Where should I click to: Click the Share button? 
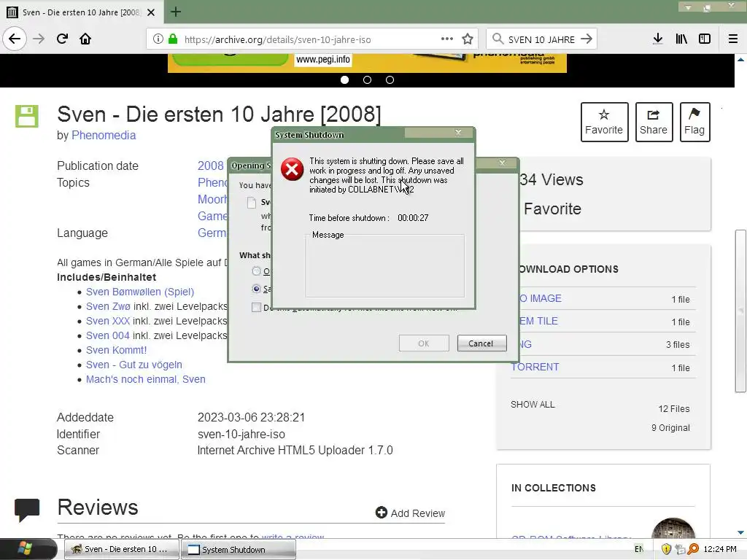654,122
